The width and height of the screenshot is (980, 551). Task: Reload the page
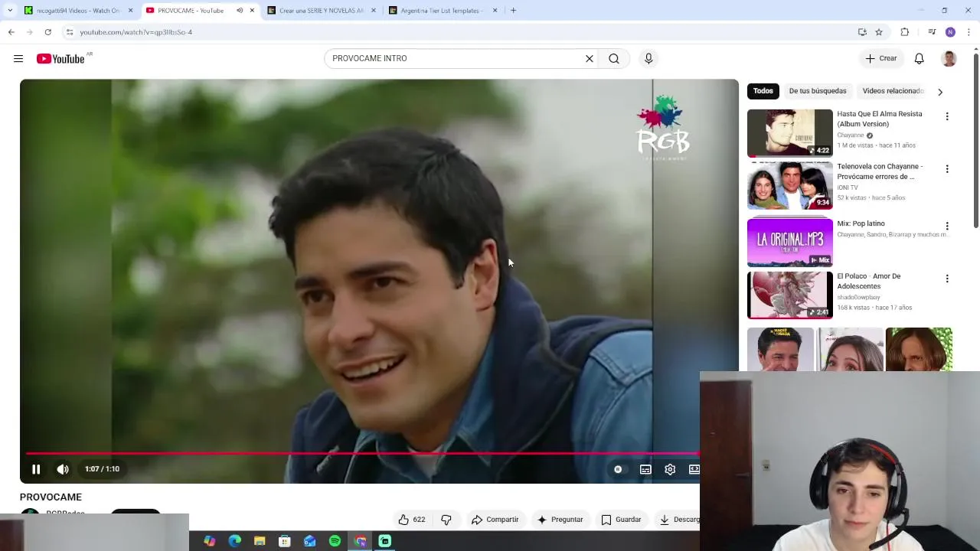pos(47,32)
